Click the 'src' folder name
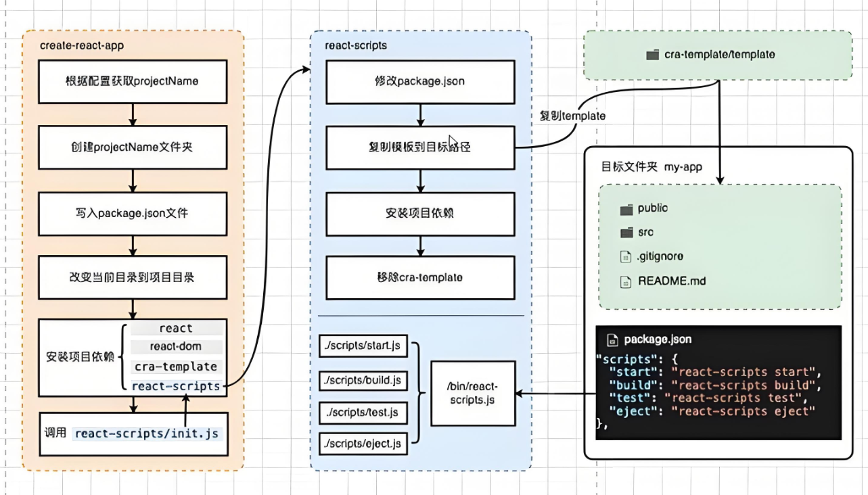Viewport: 868px width, 495px height. tap(645, 232)
